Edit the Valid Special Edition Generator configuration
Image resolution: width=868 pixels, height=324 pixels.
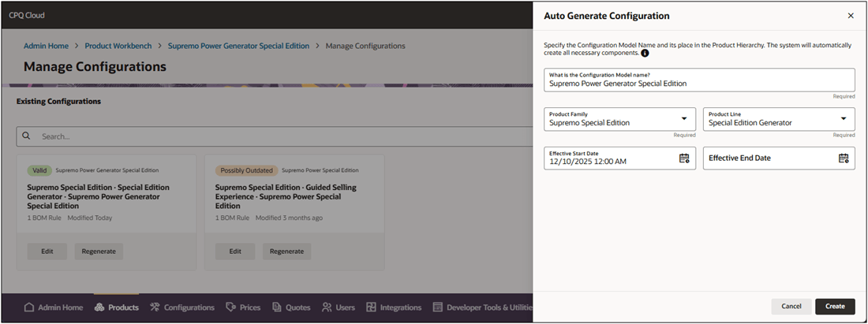click(47, 251)
